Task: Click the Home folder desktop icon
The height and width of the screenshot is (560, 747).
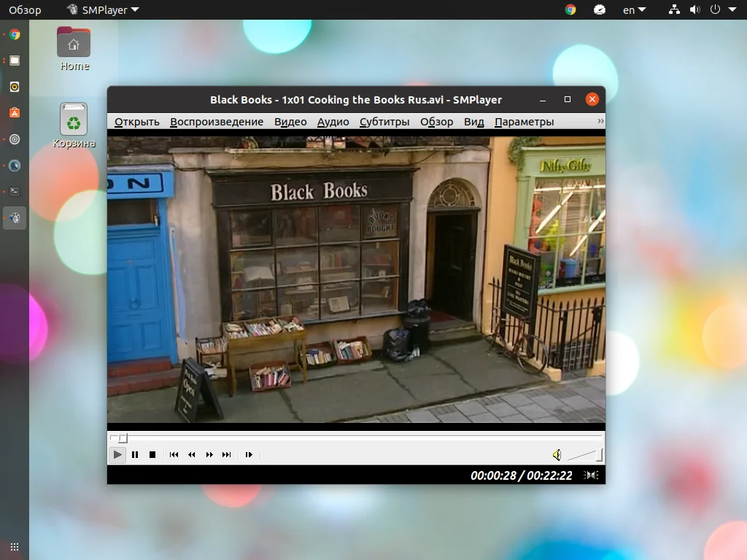Action: coord(74,49)
